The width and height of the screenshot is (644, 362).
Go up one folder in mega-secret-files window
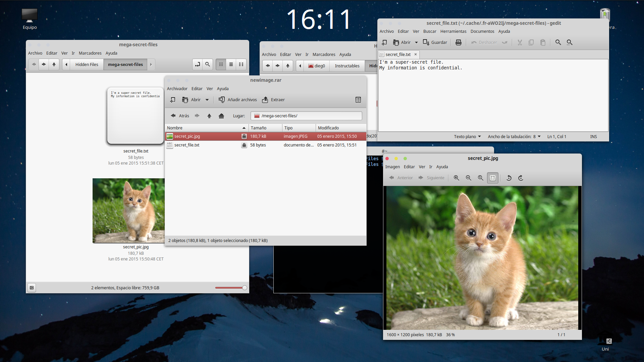click(54, 64)
